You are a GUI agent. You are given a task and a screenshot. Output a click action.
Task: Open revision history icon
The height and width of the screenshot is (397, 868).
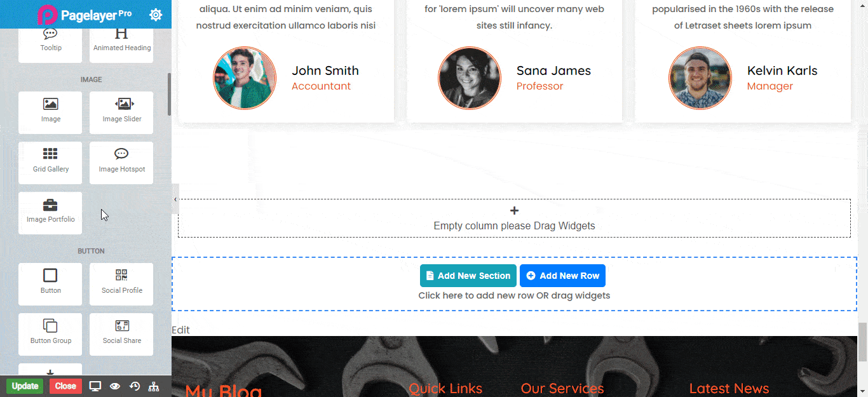pos(134,386)
